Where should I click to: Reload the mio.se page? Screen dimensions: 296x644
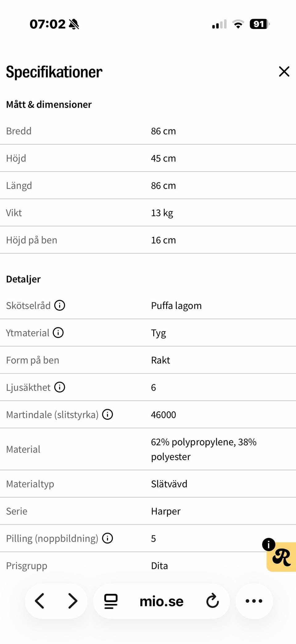pos(212,600)
